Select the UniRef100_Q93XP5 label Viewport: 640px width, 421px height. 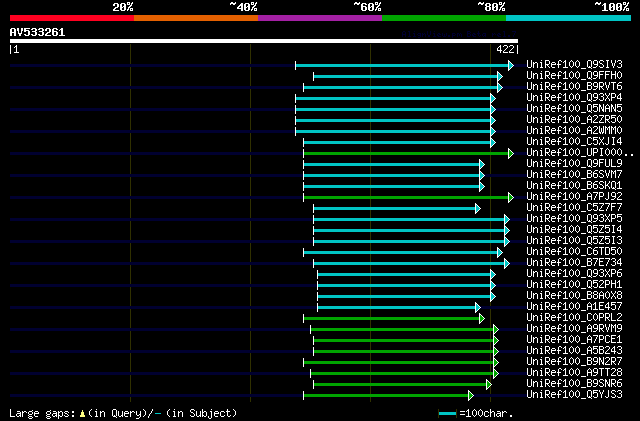coord(574,219)
